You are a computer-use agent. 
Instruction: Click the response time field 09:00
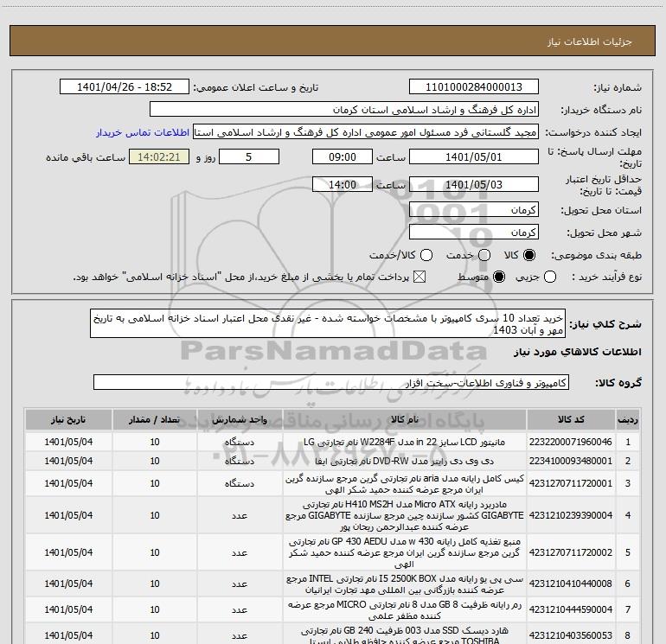coord(343,157)
